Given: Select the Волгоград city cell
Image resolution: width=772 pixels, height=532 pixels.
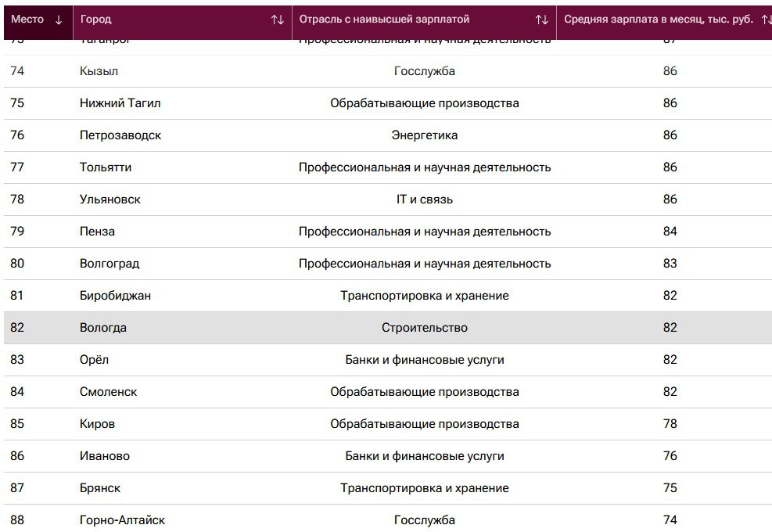Looking at the screenshot, I should click(x=110, y=263).
